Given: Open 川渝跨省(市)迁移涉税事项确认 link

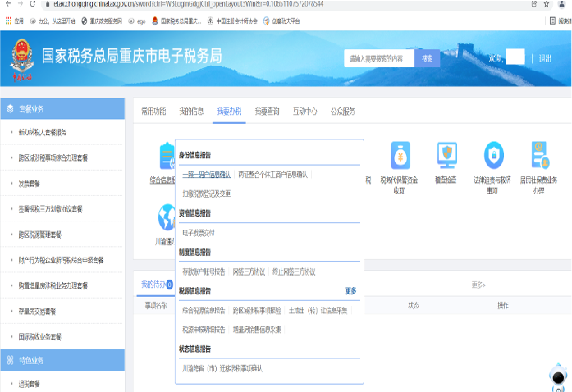Looking at the screenshot, I should tap(222, 369).
